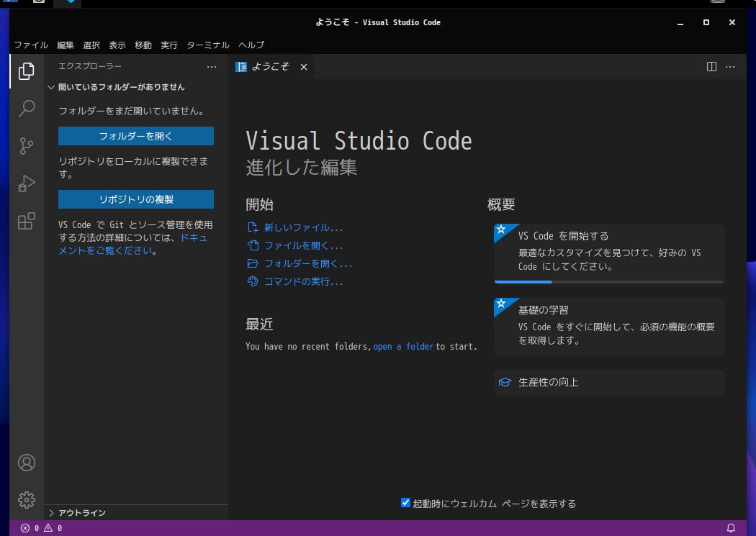Open the Manage gear icon
Viewport: 756px width, 536px height.
pos(27,500)
